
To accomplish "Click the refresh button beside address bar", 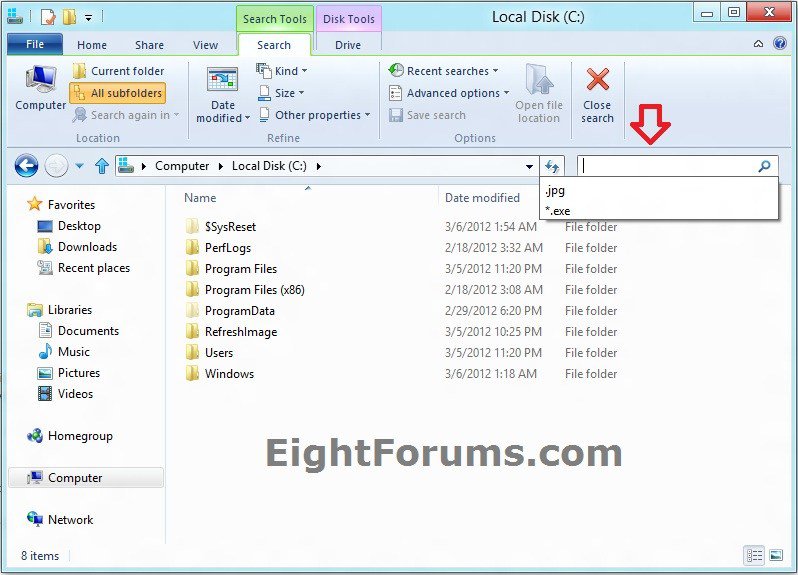I will coord(552,166).
